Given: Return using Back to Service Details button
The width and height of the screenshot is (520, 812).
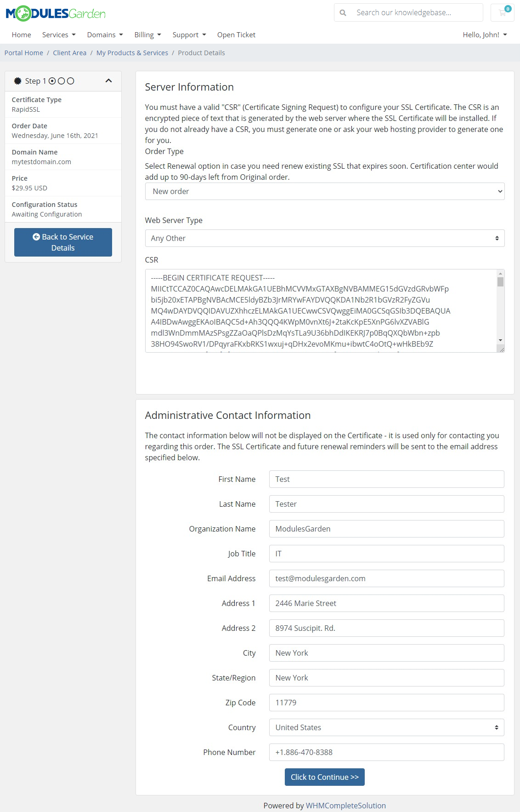Looking at the screenshot, I should coord(63,242).
